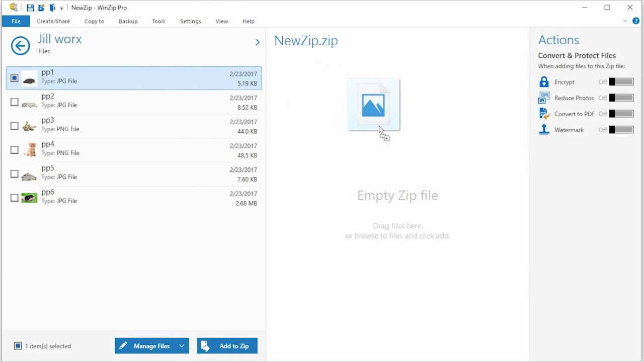This screenshot has width=644, height=362.
Task: Expand the Manage Files dropdown arrow
Action: click(182, 346)
